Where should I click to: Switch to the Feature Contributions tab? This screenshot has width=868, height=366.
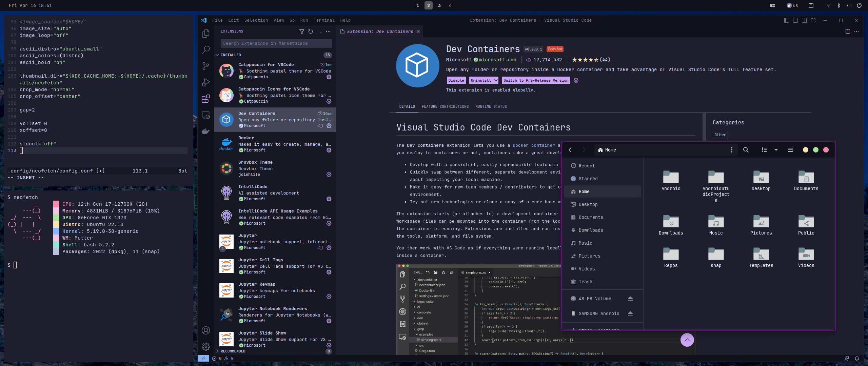tap(445, 106)
